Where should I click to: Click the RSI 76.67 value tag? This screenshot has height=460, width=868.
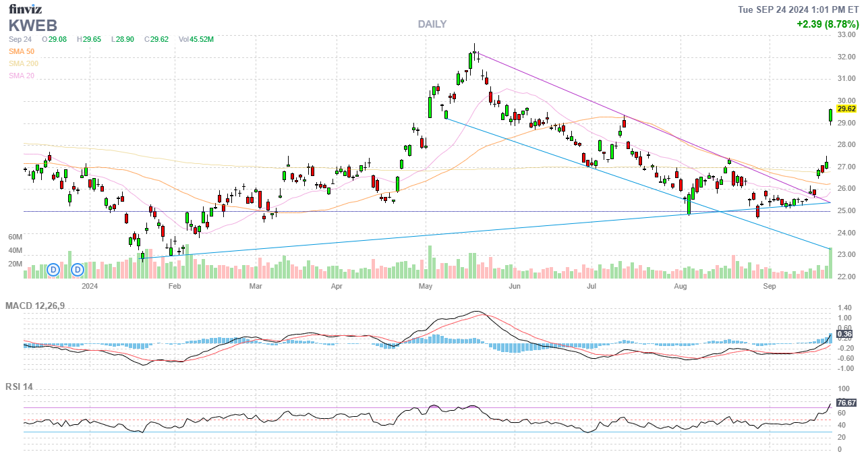tap(846, 403)
